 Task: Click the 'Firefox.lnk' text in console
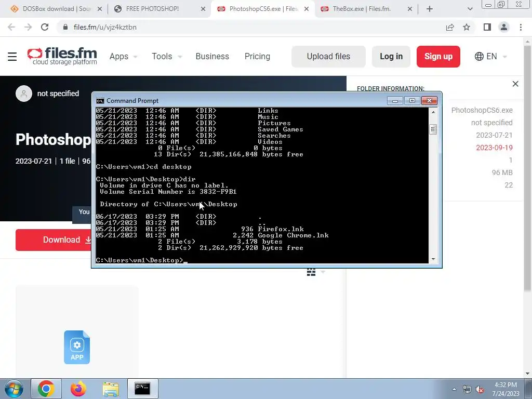point(281,229)
